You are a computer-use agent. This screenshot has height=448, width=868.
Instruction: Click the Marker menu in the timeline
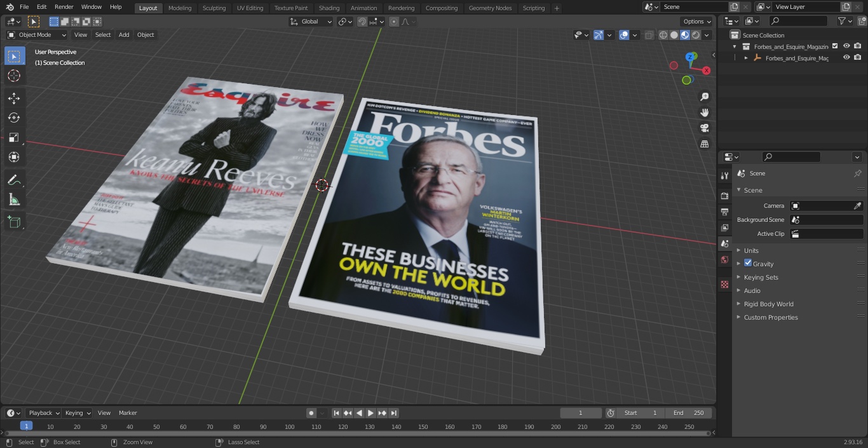point(128,413)
